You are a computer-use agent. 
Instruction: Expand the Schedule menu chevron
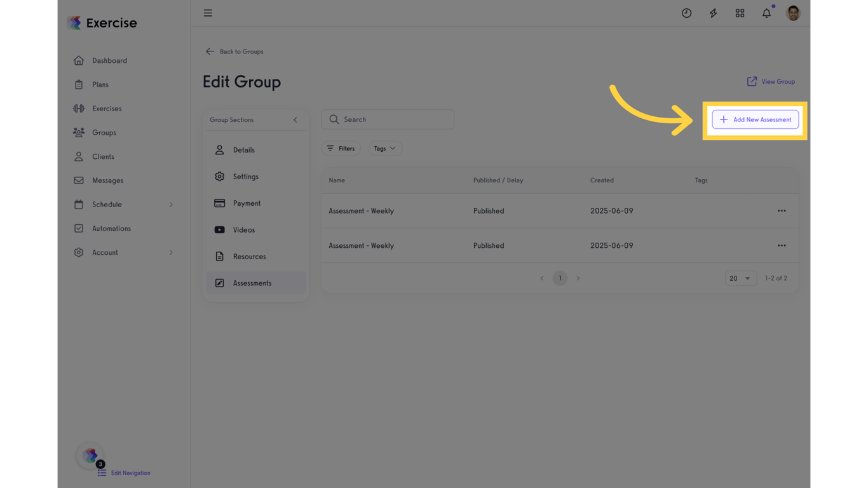coord(170,204)
